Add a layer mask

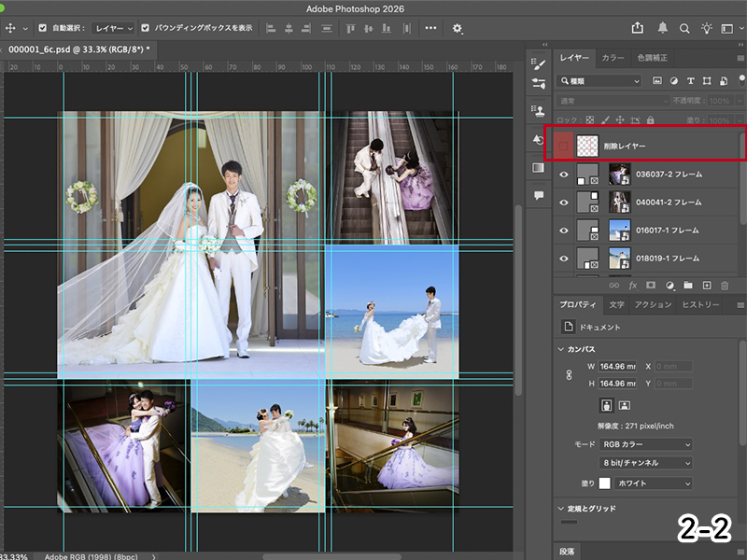[651, 285]
